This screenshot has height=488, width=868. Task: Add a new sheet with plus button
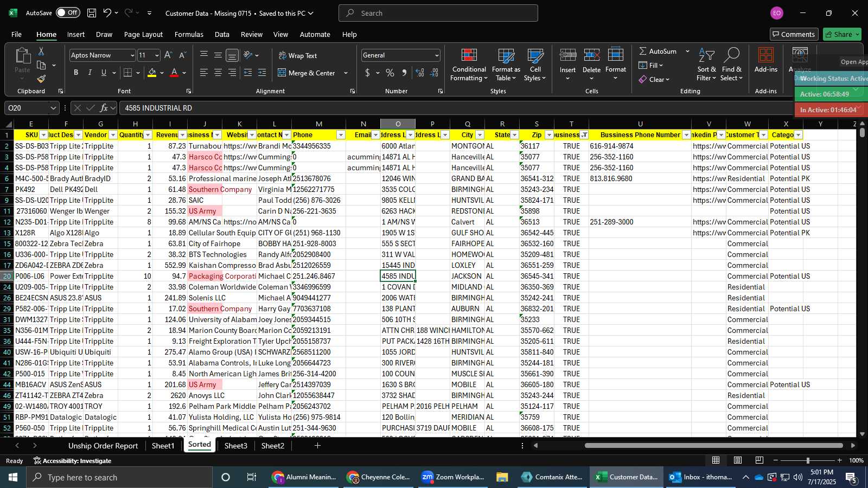coord(317,446)
